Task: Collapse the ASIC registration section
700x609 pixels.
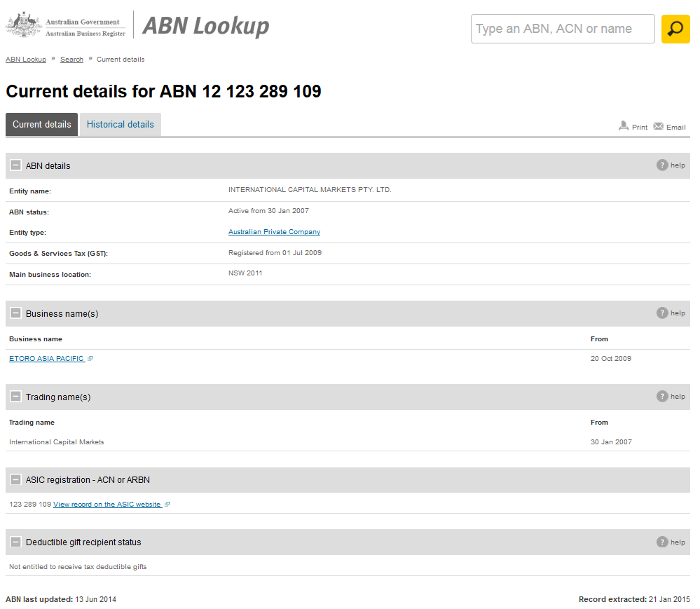Action: (x=15, y=479)
